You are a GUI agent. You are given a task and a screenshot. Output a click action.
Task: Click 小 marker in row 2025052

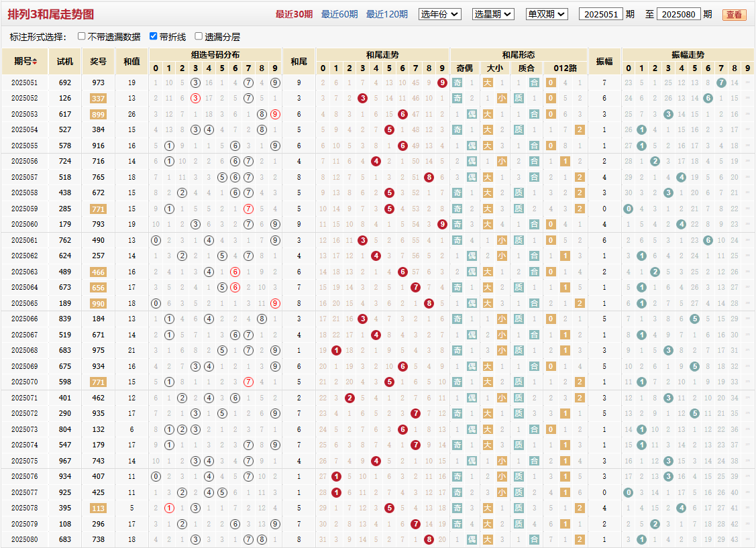click(x=502, y=99)
